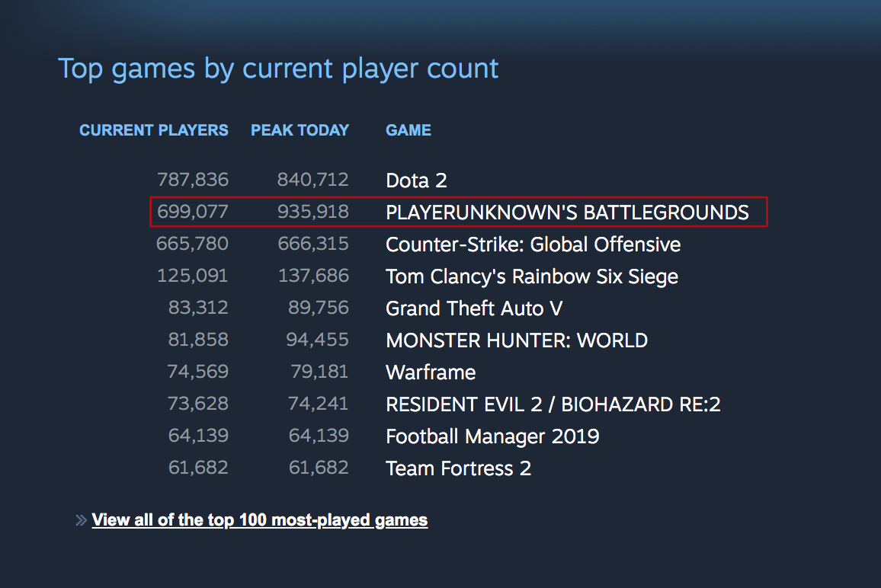Select RESIDENT EVIL 2 / BIOHAZARD RE:2
The height and width of the screenshot is (588, 881).
click(553, 404)
